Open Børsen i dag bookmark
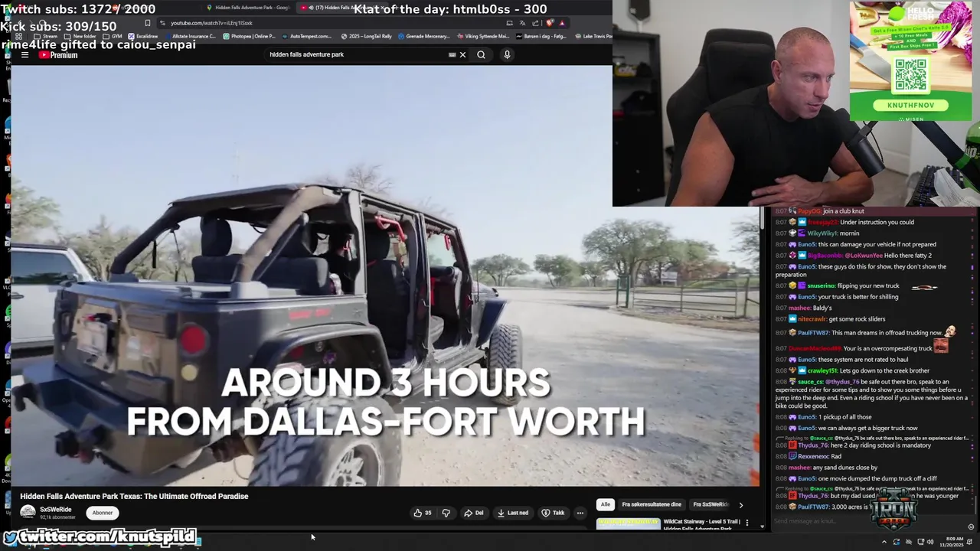 pyautogui.click(x=540, y=36)
